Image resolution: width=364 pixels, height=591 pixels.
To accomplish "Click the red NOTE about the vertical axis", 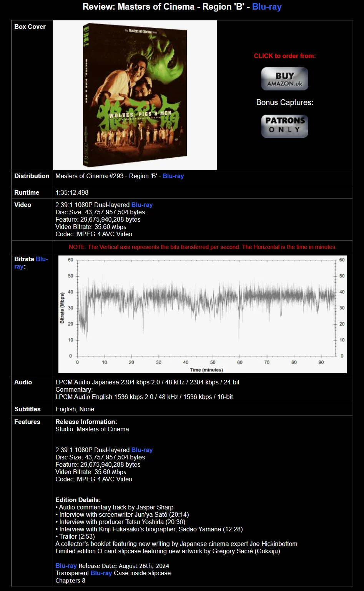I will pos(203,247).
